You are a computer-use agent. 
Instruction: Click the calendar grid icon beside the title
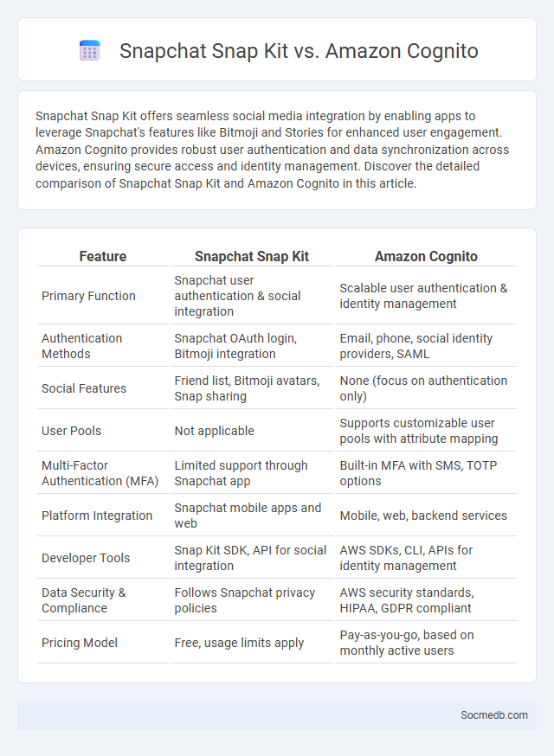tap(90, 51)
